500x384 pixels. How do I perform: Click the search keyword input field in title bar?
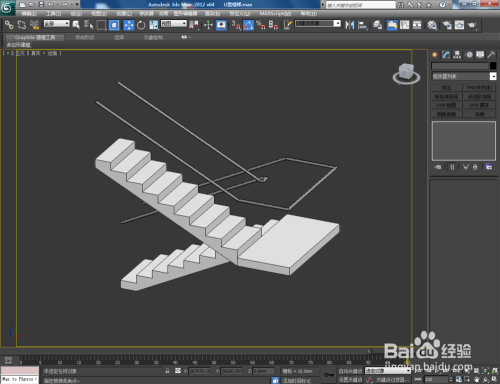pos(361,5)
